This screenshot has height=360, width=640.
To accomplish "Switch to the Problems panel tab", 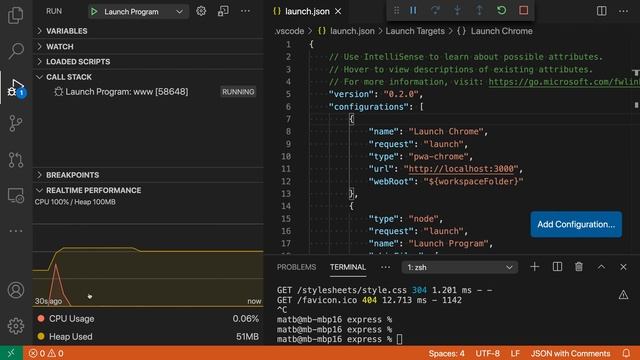I will pyautogui.click(x=296, y=267).
